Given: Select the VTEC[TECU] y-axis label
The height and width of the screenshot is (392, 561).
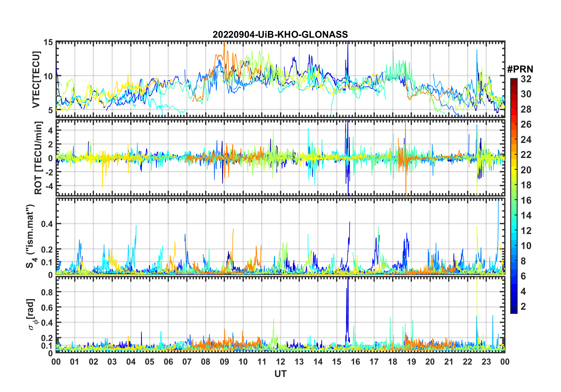Looking at the screenshot, I should (x=36, y=80).
